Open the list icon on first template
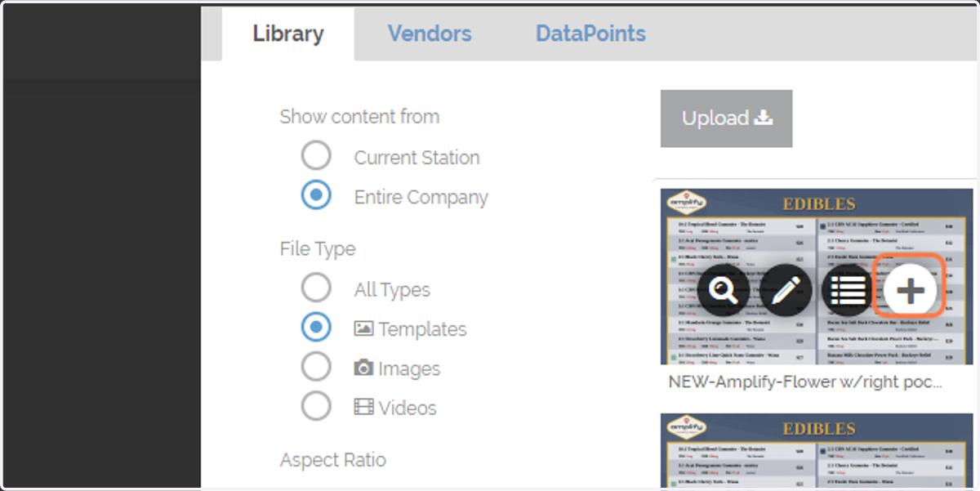The image size is (980, 491). 848,290
